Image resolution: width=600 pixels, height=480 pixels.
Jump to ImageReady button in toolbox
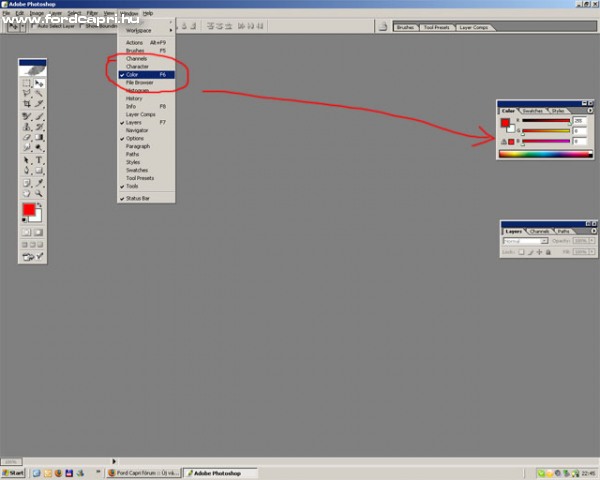coord(33,257)
